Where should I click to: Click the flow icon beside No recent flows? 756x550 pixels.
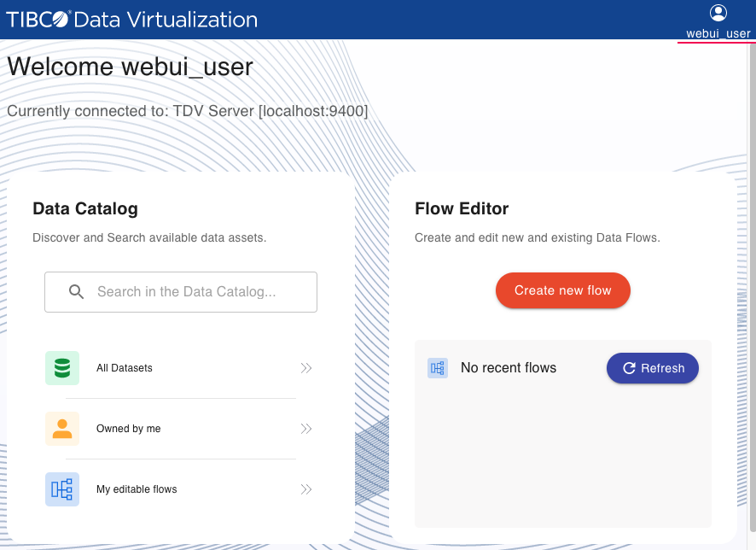coord(438,368)
